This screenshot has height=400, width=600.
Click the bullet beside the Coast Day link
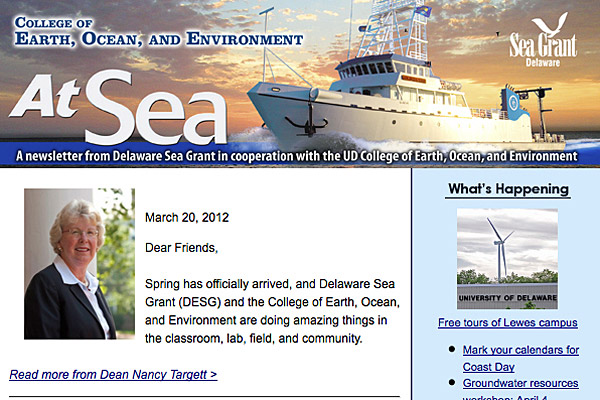coord(452,349)
